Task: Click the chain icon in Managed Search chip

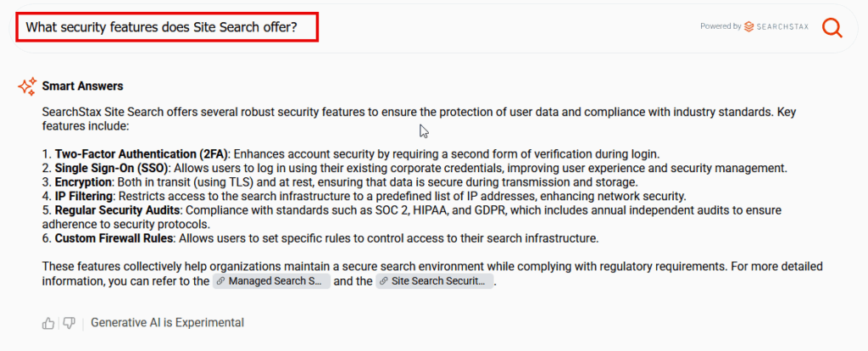Action: [220, 281]
